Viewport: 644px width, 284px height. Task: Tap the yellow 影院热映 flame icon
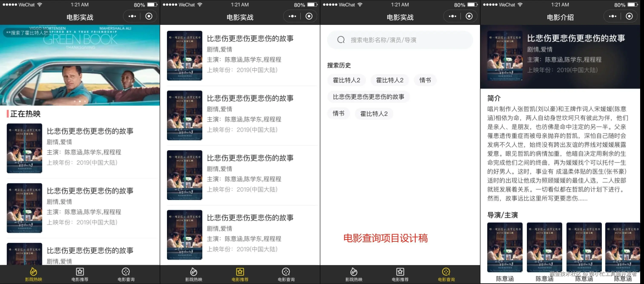pyautogui.click(x=33, y=271)
